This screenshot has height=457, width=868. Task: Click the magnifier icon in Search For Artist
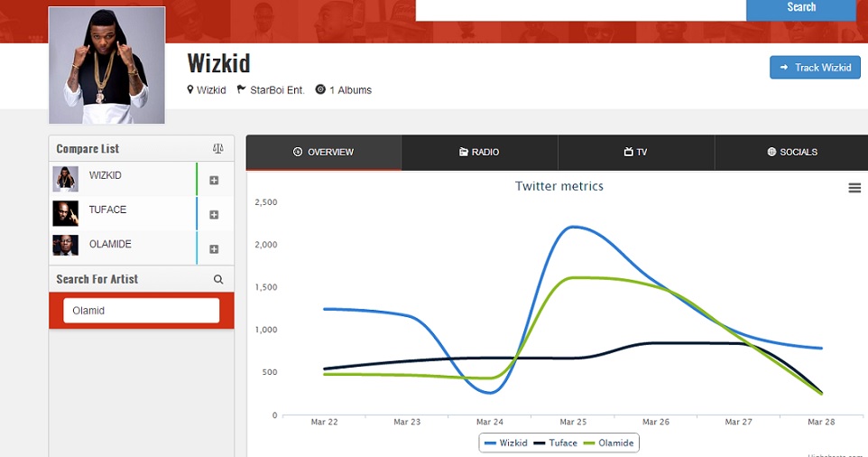(x=218, y=280)
